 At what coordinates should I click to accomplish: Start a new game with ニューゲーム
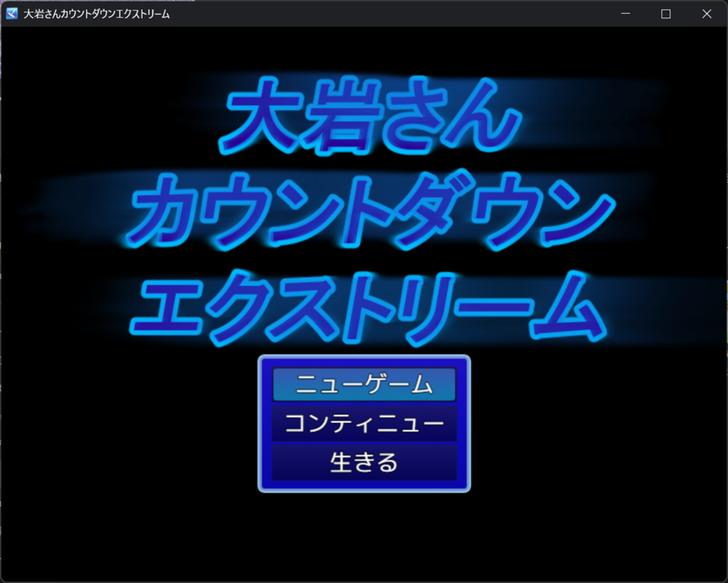click(x=364, y=384)
